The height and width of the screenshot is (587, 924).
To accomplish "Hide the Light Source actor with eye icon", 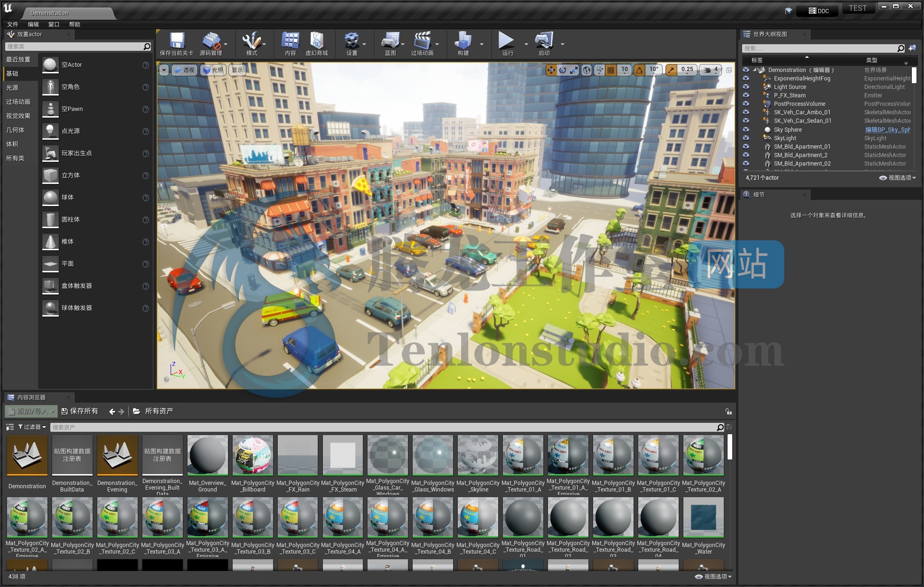I will click(746, 87).
